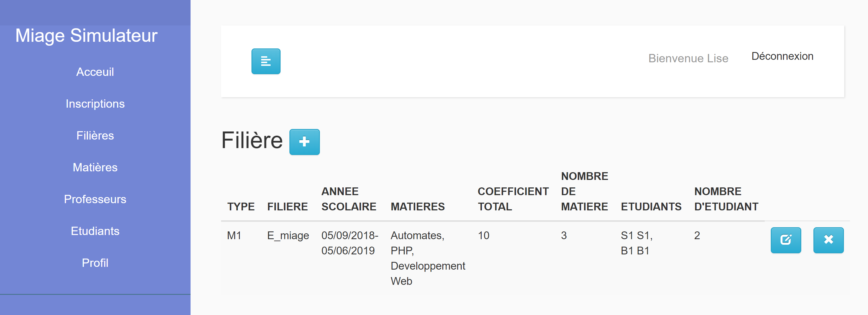Screen dimensions: 868x315
Task: Go to Professeurs
Action: 95,199
